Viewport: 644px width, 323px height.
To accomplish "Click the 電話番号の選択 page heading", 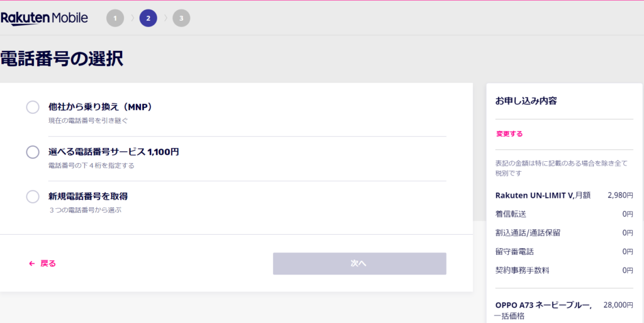I will (x=62, y=59).
